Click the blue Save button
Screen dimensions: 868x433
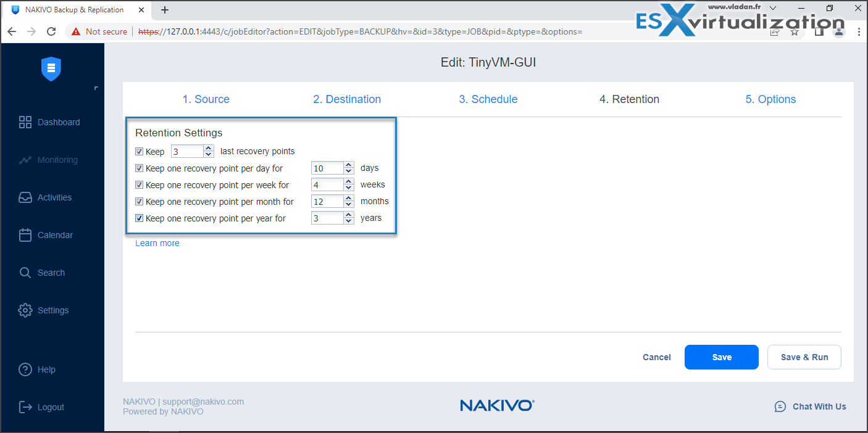pyautogui.click(x=722, y=357)
